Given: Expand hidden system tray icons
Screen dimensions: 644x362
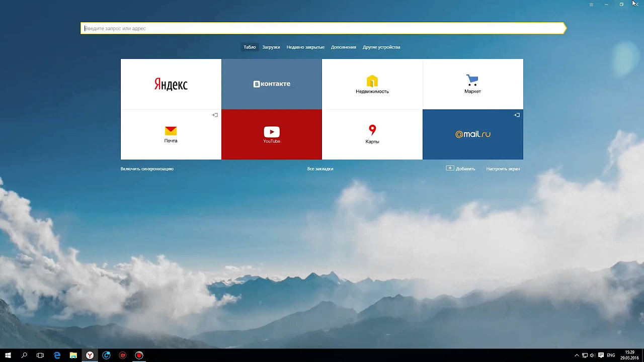Looking at the screenshot, I should pyautogui.click(x=577, y=355).
